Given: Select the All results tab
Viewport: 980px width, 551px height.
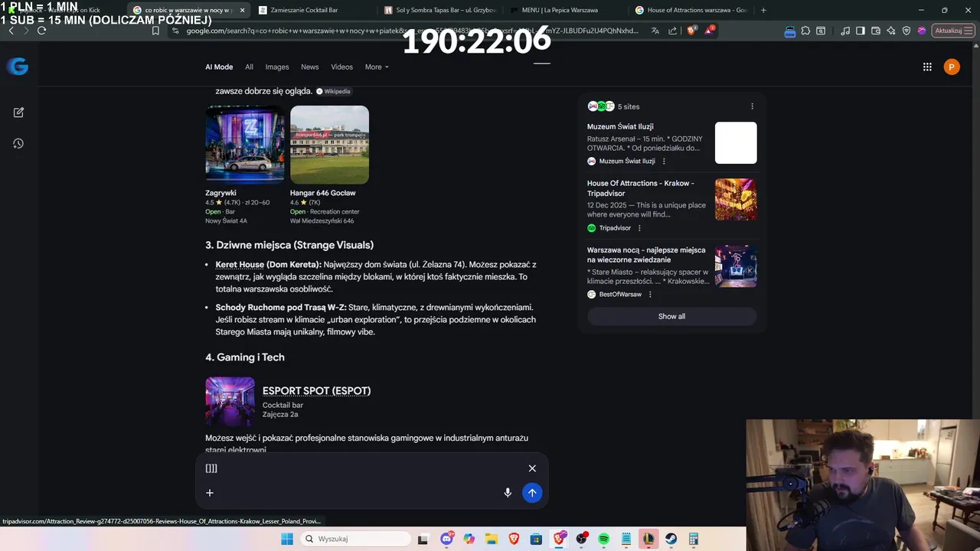Looking at the screenshot, I should [249, 67].
